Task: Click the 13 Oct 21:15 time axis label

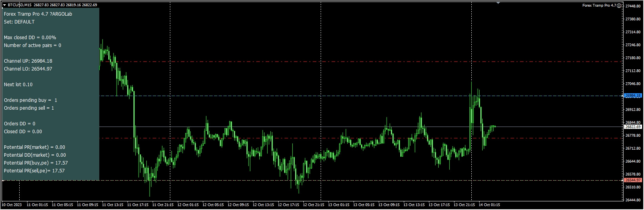Action: pos(464,205)
